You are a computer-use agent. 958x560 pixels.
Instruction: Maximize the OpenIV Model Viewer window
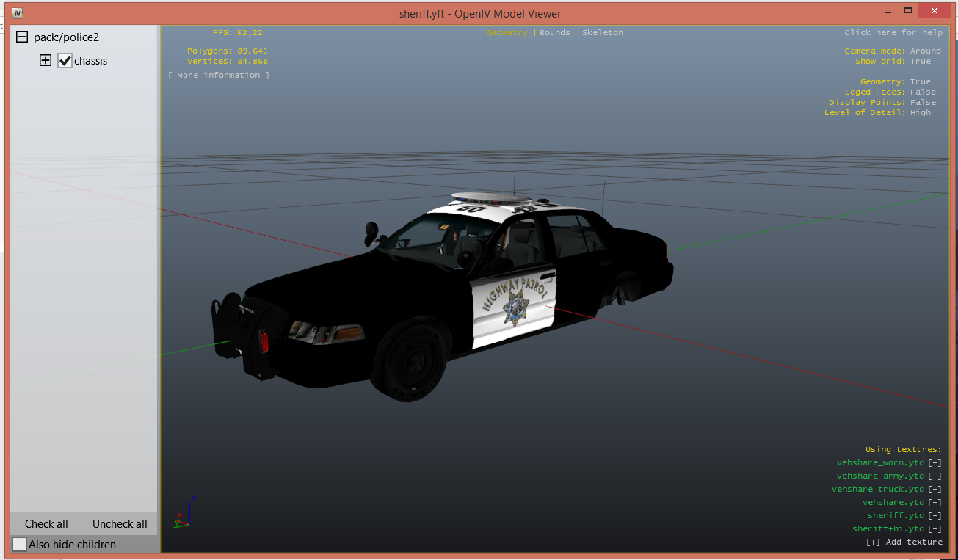(907, 10)
